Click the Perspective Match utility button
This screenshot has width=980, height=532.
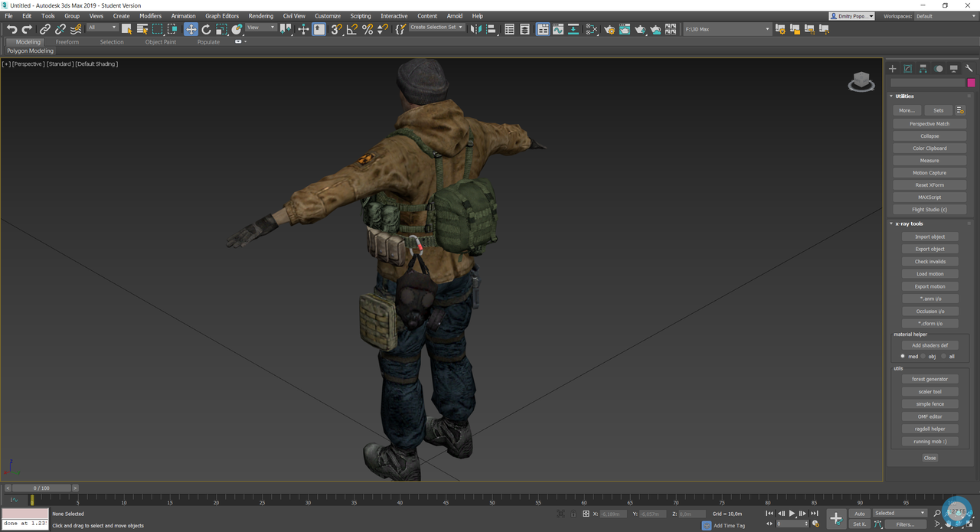929,124
